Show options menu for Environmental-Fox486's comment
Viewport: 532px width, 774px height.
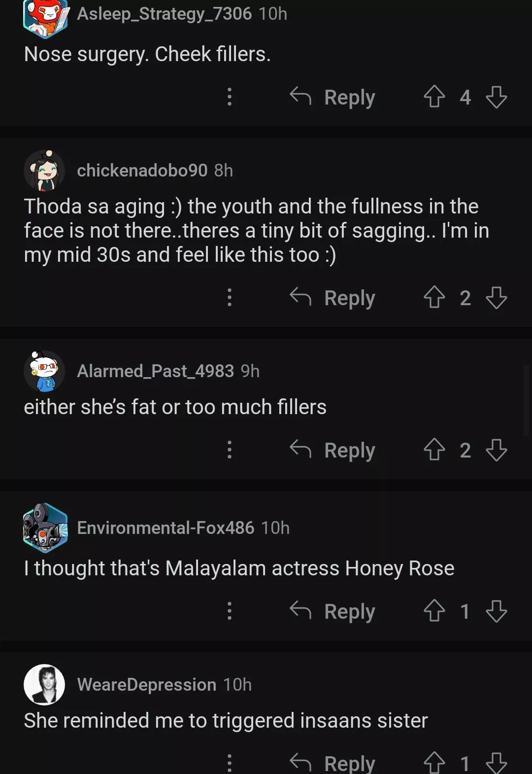coord(229,611)
